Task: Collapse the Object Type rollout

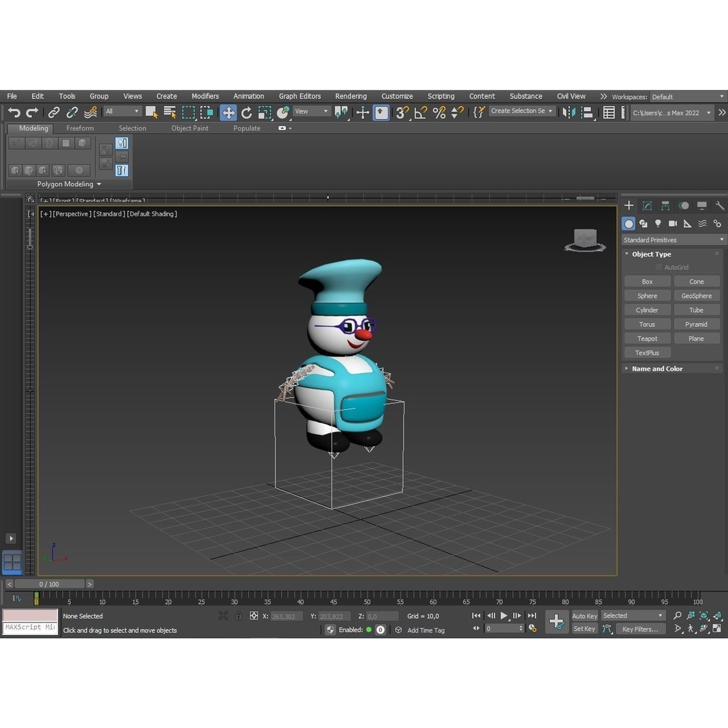Action: (649, 254)
